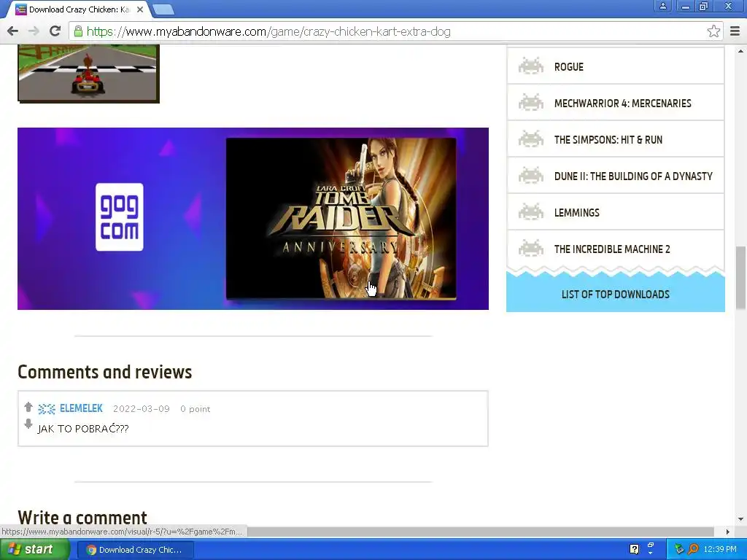Open MechWarrior 4: Mercenaries link
The width and height of the screenshot is (747, 560).
tap(622, 104)
